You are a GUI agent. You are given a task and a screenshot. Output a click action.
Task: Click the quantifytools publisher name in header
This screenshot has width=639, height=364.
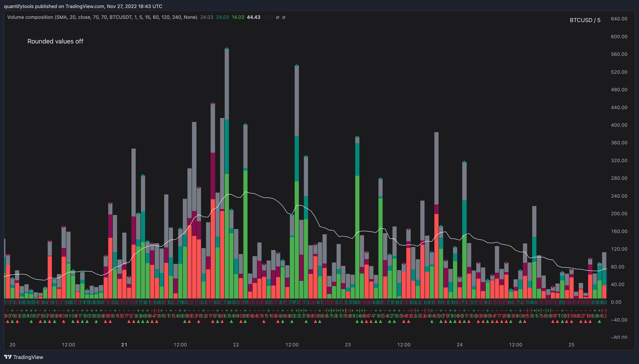point(19,6)
